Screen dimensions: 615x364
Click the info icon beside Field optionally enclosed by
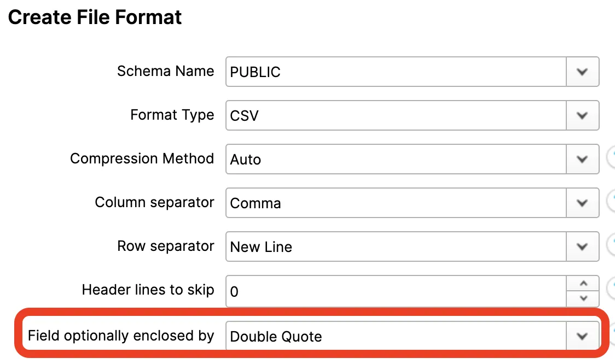[x=612, y=334]
